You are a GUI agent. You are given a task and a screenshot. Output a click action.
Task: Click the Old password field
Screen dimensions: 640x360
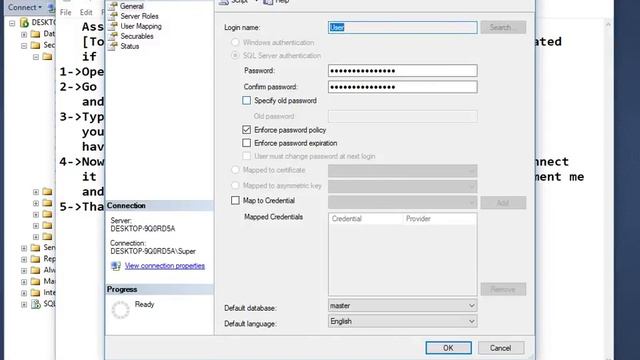click(x=402, y=116)
